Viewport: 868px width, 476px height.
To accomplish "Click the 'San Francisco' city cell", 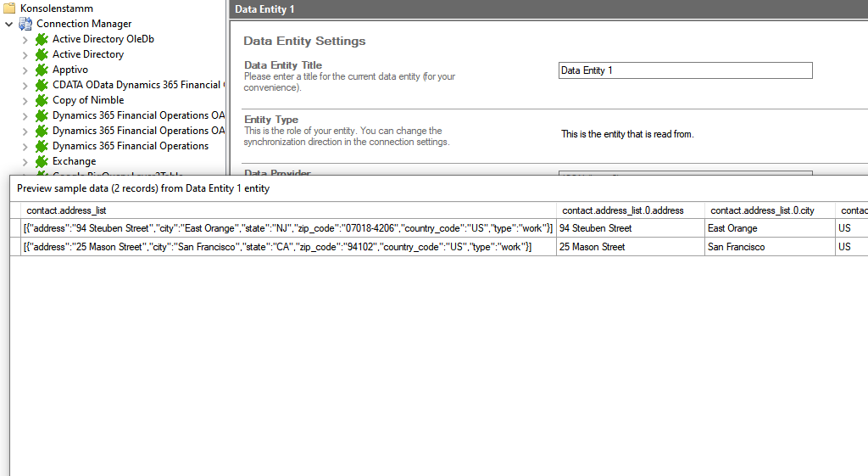I will click(x=770, y=247).
